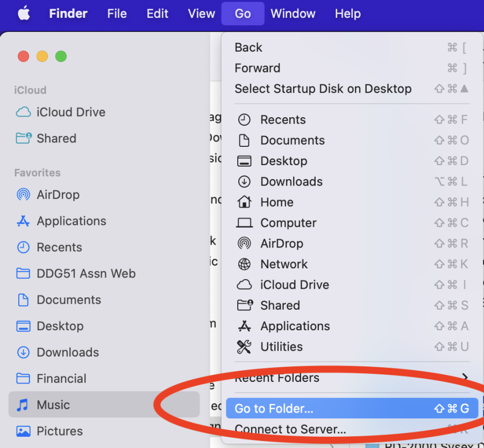Open the Window menu
Screen dimensions: 484x448
293,13
